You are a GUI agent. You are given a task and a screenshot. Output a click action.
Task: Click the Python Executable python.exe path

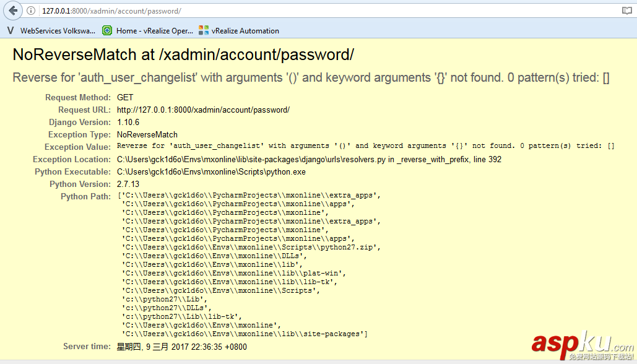211,172
